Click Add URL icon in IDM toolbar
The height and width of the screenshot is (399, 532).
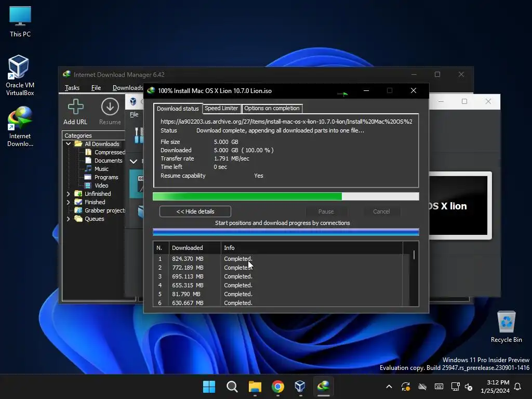pyautogui.click(x=75, y=112)
